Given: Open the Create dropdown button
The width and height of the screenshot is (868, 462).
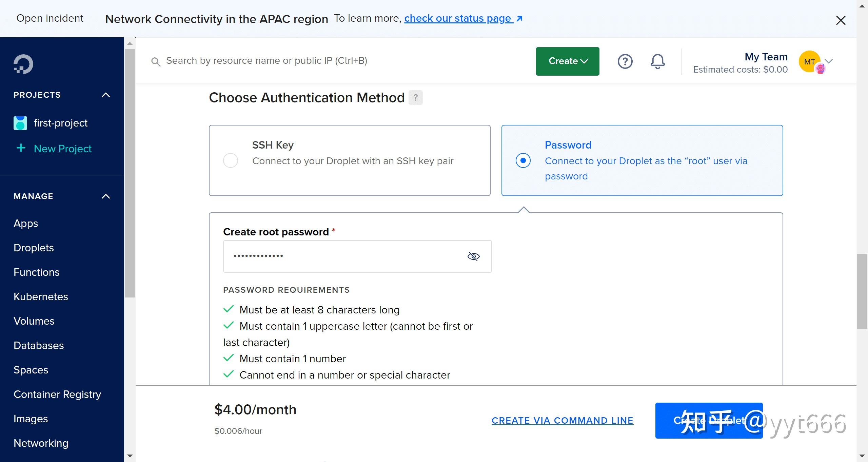Looking at the screenshot, I should [x=567, y=61].
